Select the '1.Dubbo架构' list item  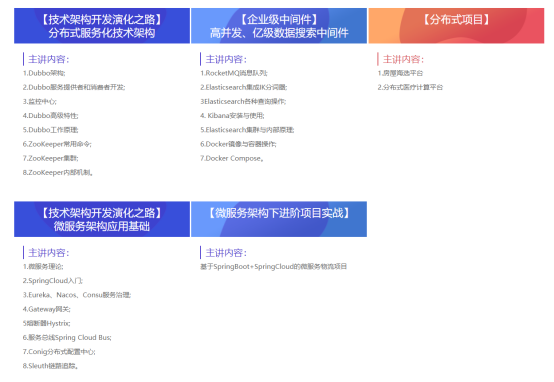point(44,73)
